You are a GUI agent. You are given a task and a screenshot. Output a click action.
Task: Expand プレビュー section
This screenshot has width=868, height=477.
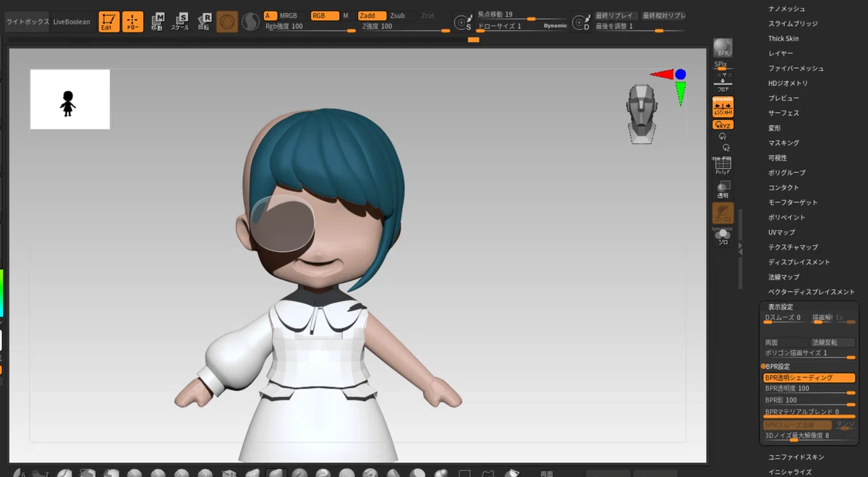point(783,98)
